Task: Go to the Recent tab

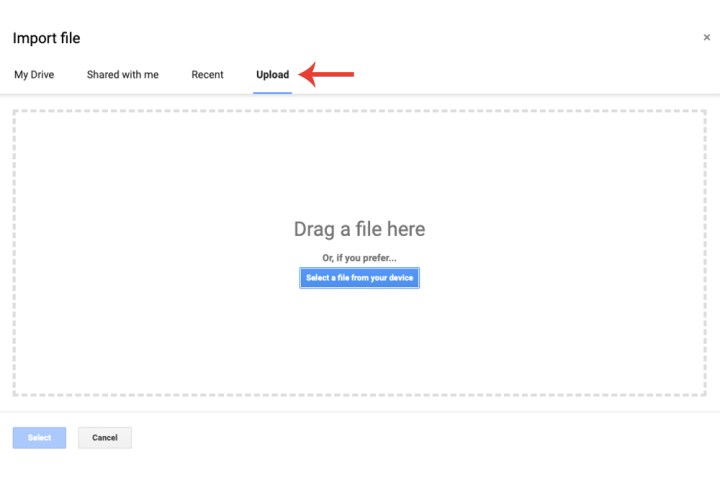Action: point(207,74)
